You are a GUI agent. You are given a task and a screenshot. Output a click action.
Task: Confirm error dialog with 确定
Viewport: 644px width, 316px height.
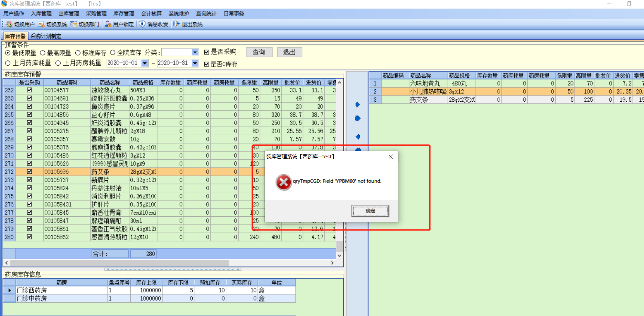click(370, 211)
